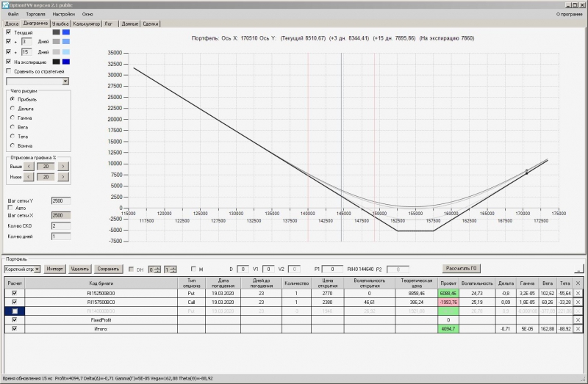Viewport: 588px width, 384px height.
Task: Open the Короткий стр. portfolio dropdown
Action: pyautogui.click(x=37, y=269)
